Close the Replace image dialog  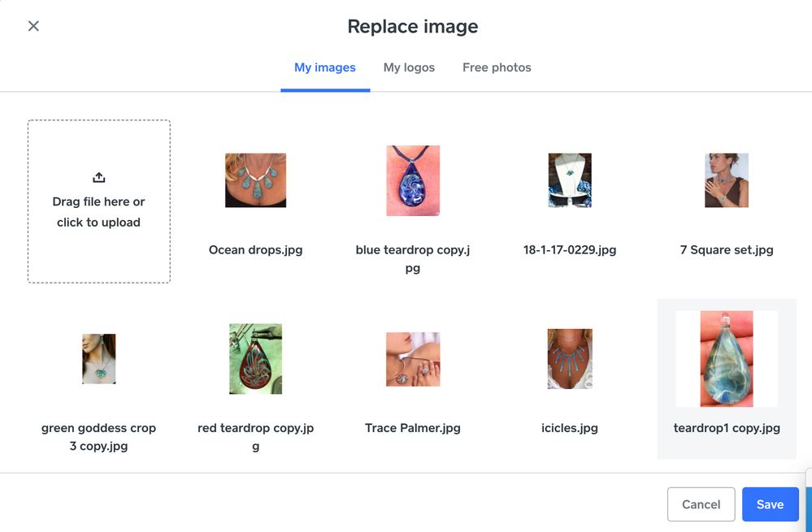[x=33, y=26]
